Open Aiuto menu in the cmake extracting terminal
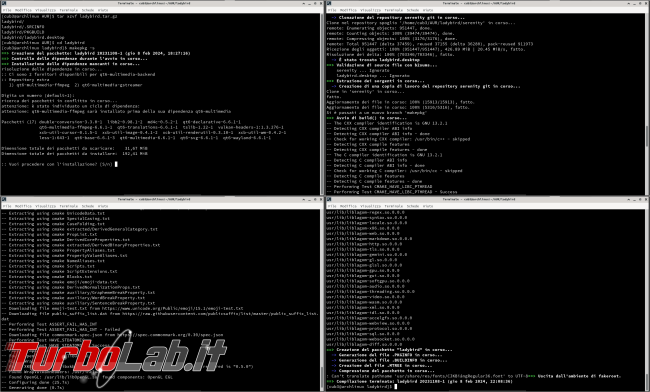 pos(103,206)
